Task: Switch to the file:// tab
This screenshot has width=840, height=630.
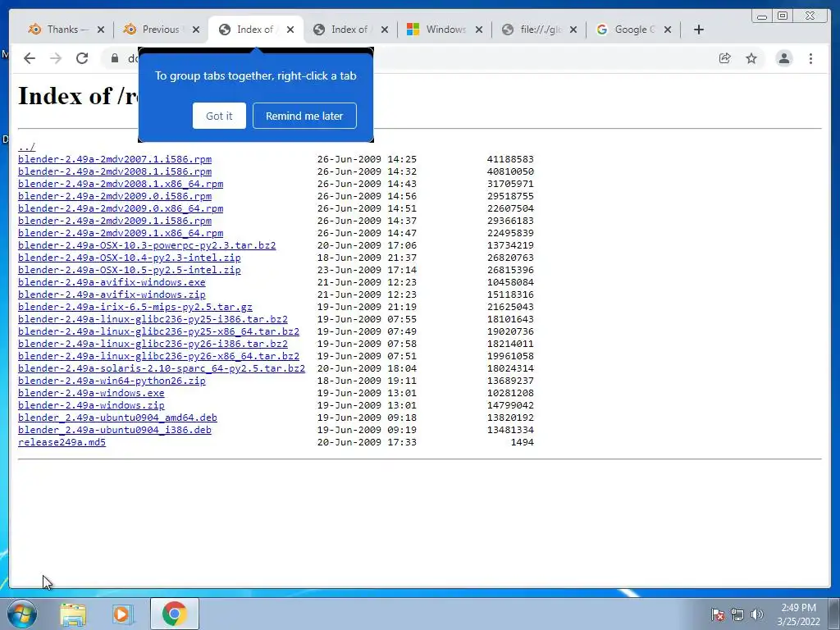Action: click(x=541, y=30)
